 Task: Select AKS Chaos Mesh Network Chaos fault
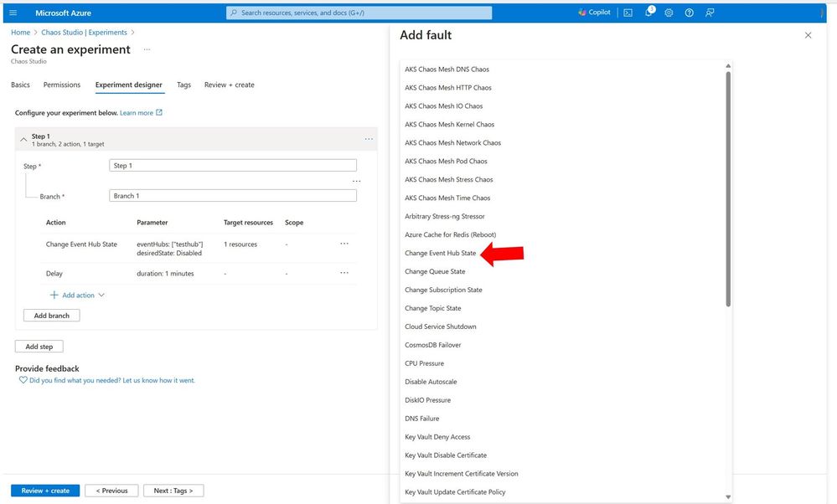coord(452,143)
